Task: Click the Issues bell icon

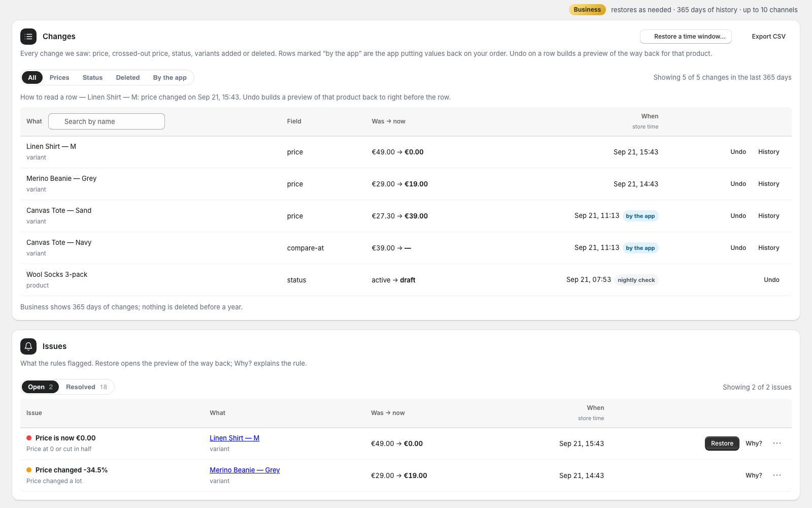Action: (28, 346)
